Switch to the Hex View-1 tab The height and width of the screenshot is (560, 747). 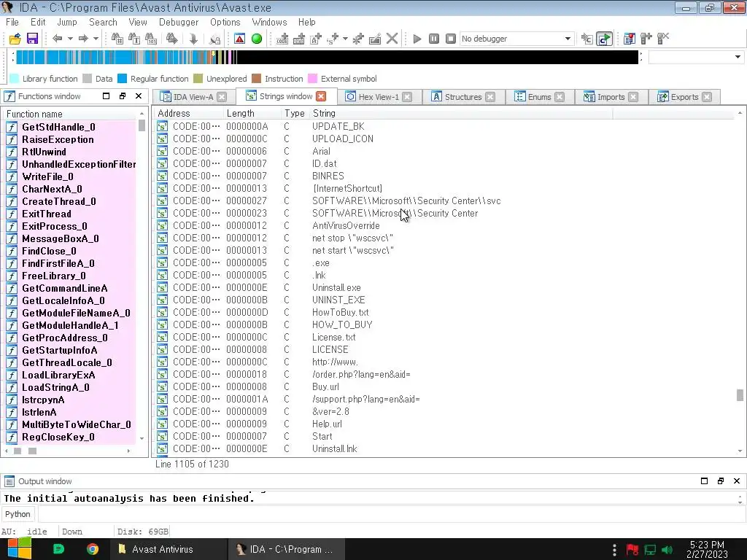tap(379, 97)
